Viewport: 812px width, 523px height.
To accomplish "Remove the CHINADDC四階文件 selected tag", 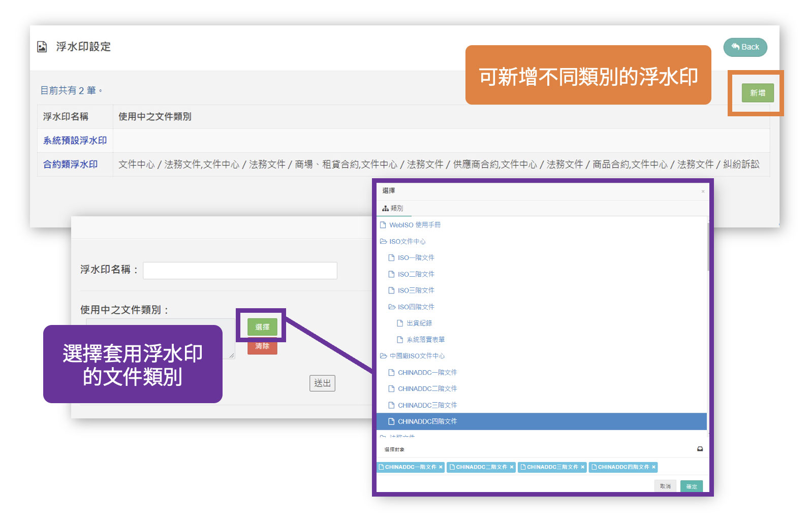I will (x=654, y=467).
